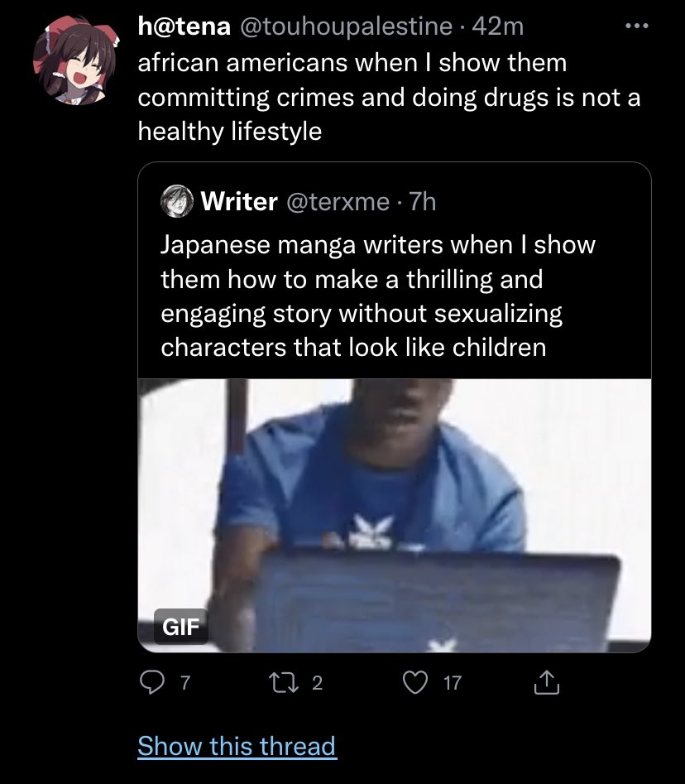This screenshot has height=784, width=685.
Task: Open the Show this thread link
Action: coord(237,746)
